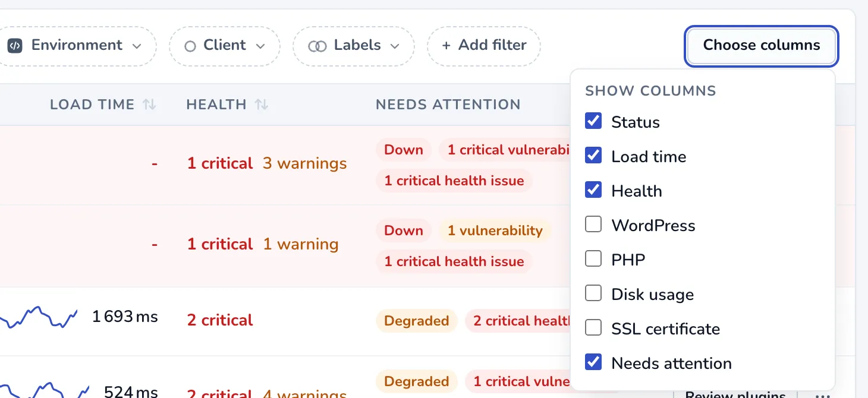Image resolution: width=868 pixels, height=398 pixels.
Task: Click the '2 critical health' badge
Action: tap(518, 321)
